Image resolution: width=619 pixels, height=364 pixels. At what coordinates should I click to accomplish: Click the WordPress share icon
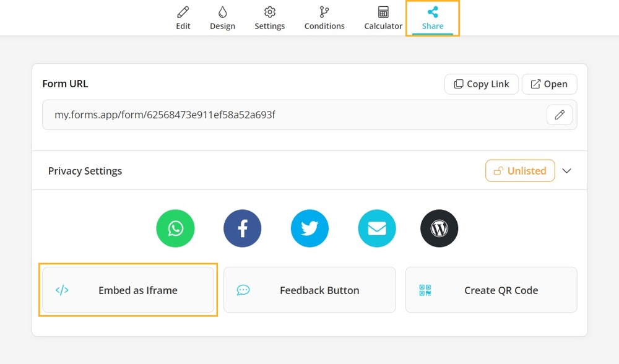click(x=439, y=228)
